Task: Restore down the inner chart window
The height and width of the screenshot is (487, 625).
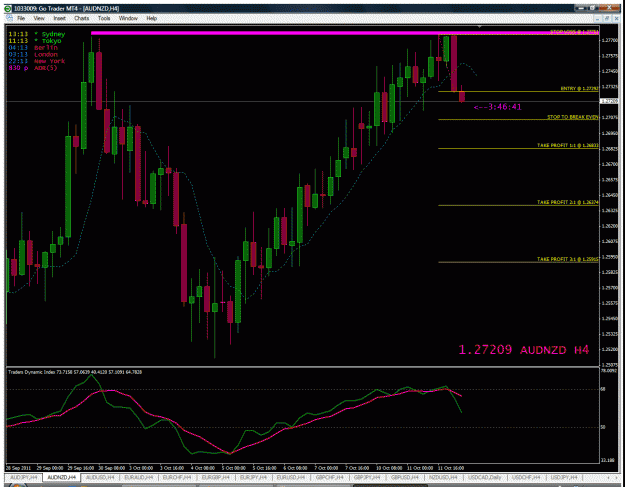Action: click(x=607, y=18)
